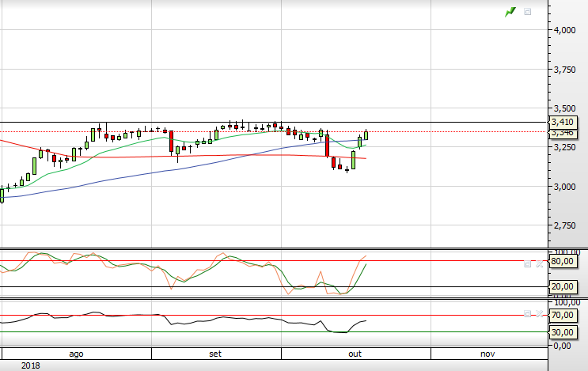Maximize the stochastic indicator pane
Viewport: 588px width, 371px height.
coord(527,264)
